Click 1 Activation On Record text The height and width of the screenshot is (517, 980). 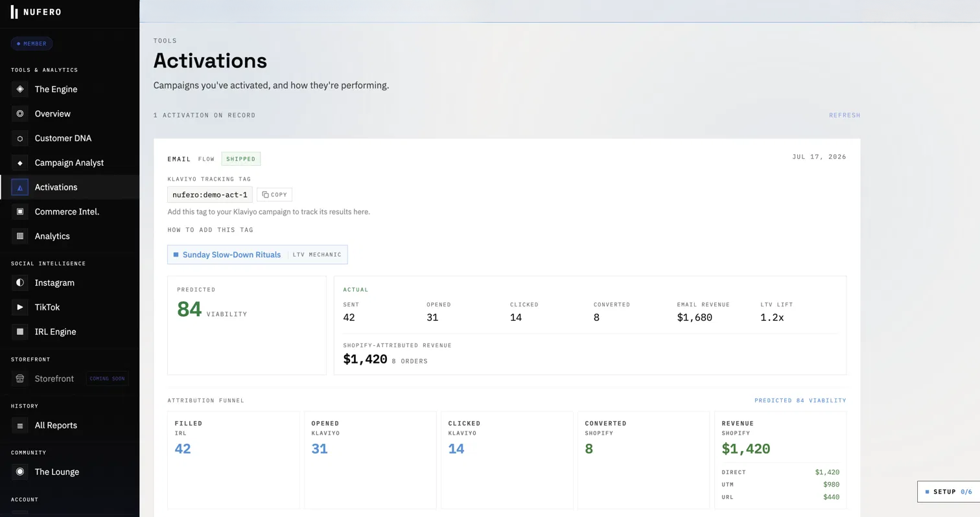pyautogui.click(x=204, y=115)
